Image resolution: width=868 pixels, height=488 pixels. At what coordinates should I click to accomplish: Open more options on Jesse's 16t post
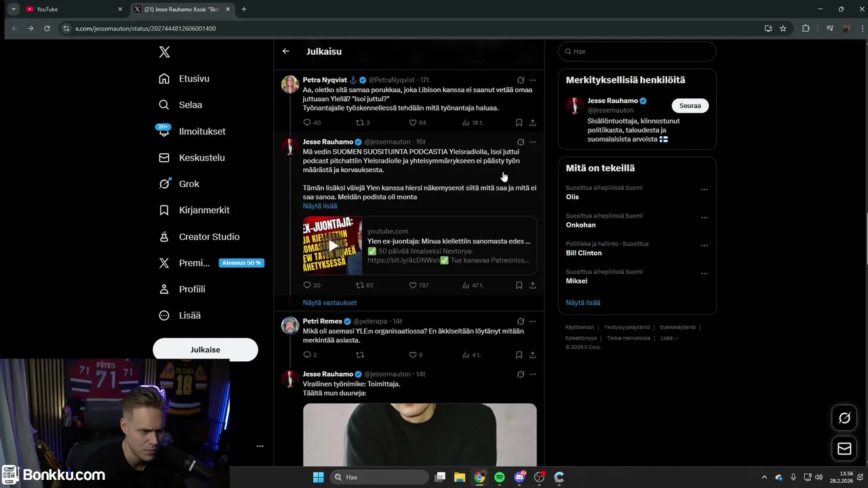[532, 142]
